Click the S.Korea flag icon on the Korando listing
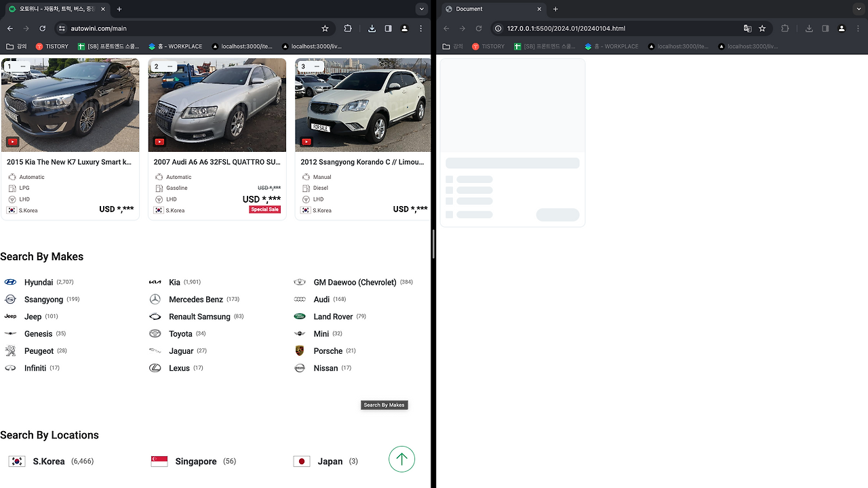This screenshot has width=868, height=488. 305,210
